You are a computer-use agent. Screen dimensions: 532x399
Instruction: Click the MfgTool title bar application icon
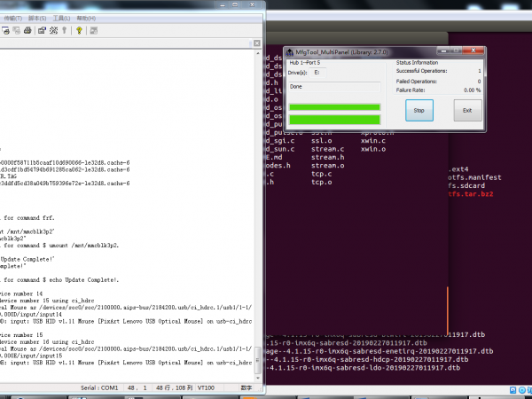point(291,52)
